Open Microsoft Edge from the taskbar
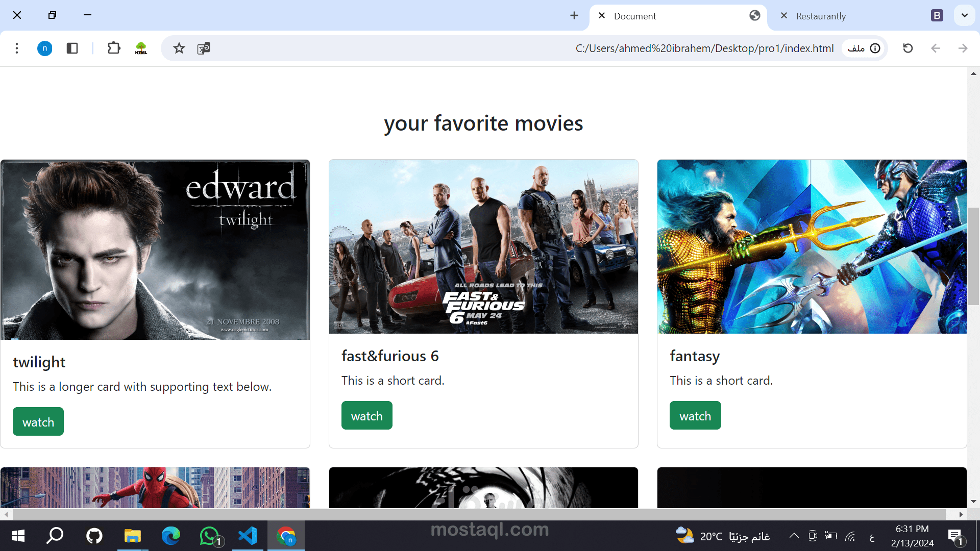Image resolution: width=980 pixels, height=551 pixels. (171, 536)
